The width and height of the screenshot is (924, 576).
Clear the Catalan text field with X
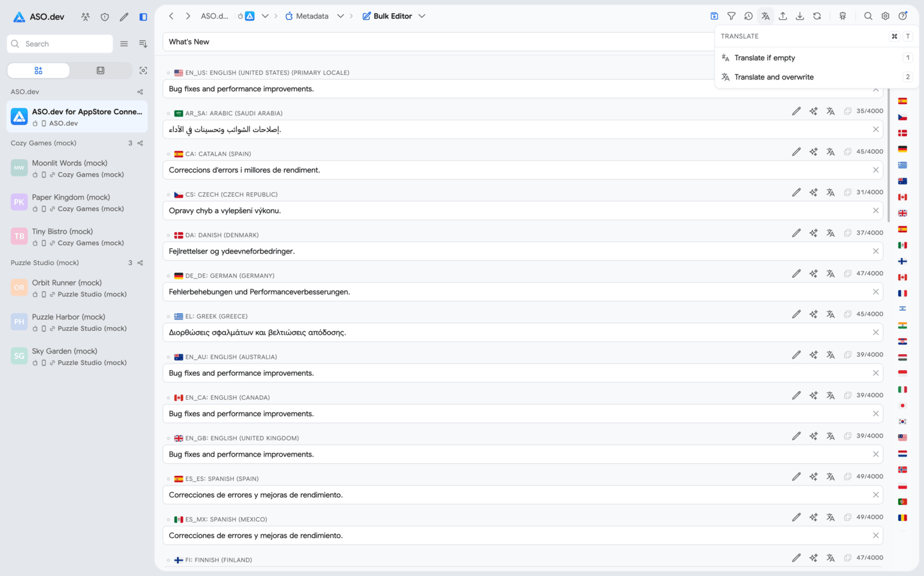(x=876, y=170)
